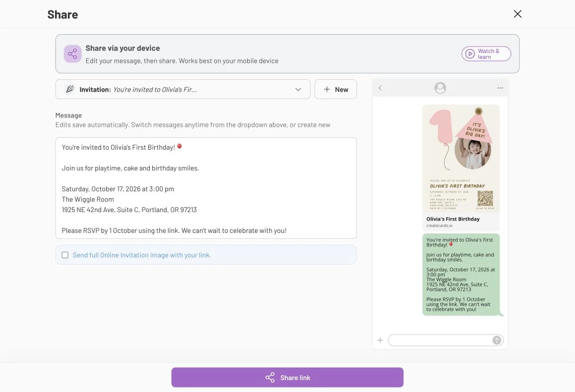Enable Send full Online Invitation image checkbox
The height and width of the screenshot is (392, 575).
pos(65,255)
